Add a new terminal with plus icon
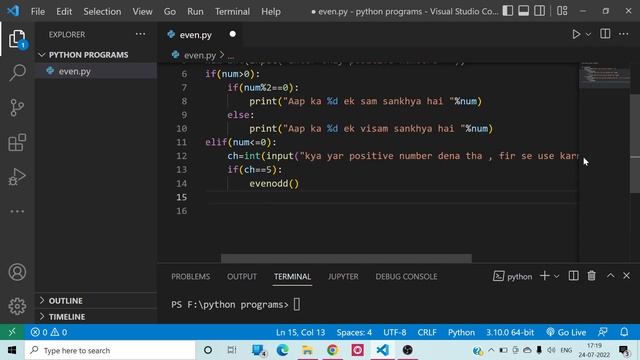The image size is (640, 360). (x=544, y=276)
